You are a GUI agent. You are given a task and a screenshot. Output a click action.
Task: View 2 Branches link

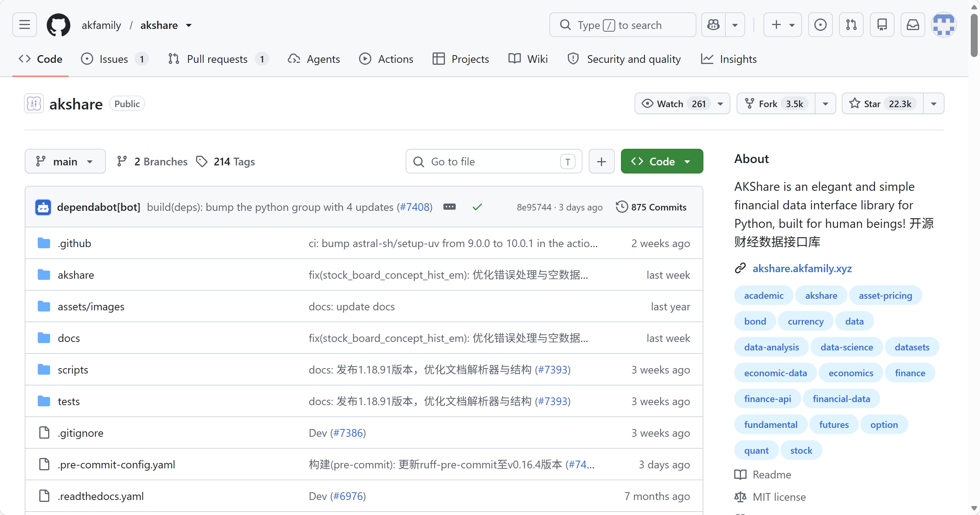(152, 162)
